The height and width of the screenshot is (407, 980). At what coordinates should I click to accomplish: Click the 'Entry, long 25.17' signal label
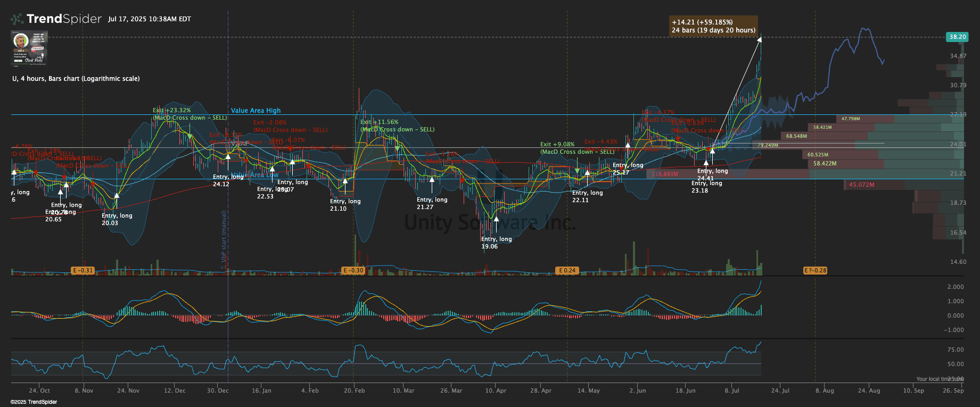[x=628, y=169]
